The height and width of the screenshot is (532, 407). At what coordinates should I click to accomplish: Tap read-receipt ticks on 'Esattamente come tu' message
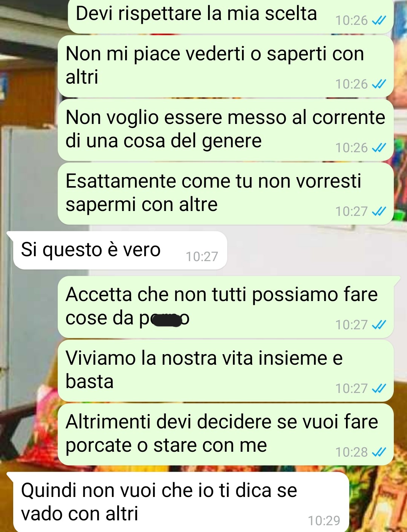[x=379, y=211]
